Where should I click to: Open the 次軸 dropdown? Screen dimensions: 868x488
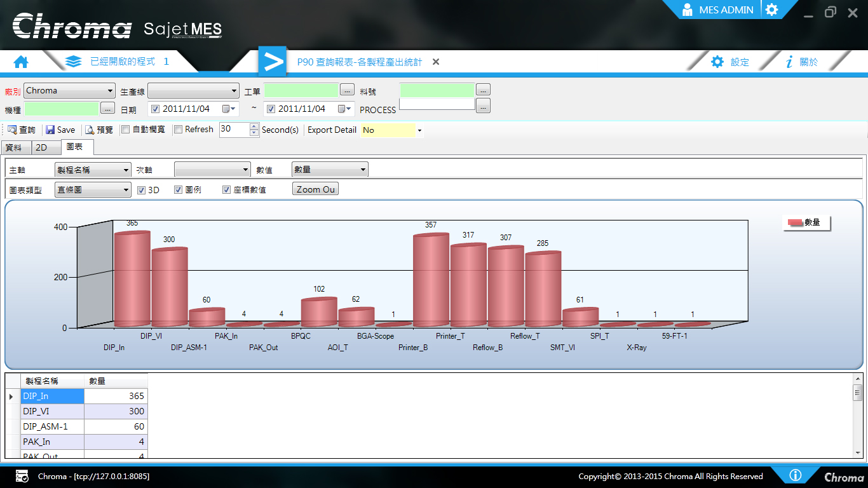coord(212,170)
